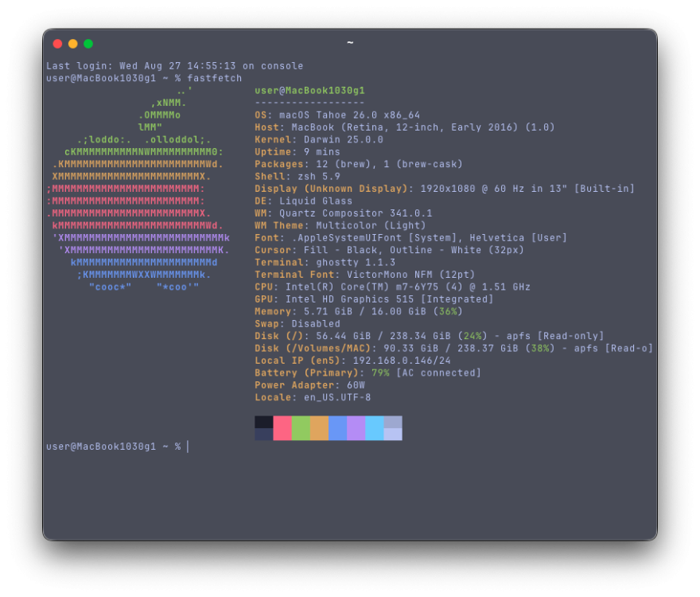This screenshot has width=700, height=597.
Task: Click the Terminal ghostty 1.1.3 line
Action: pyautogui.click(x=325, y=263)
